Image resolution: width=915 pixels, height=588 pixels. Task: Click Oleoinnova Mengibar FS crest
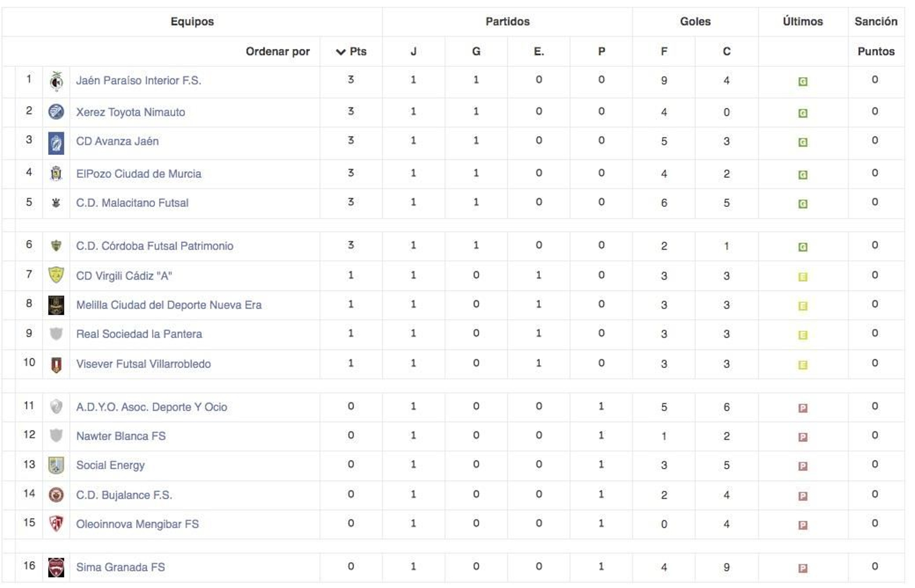[x=56, y=524]
